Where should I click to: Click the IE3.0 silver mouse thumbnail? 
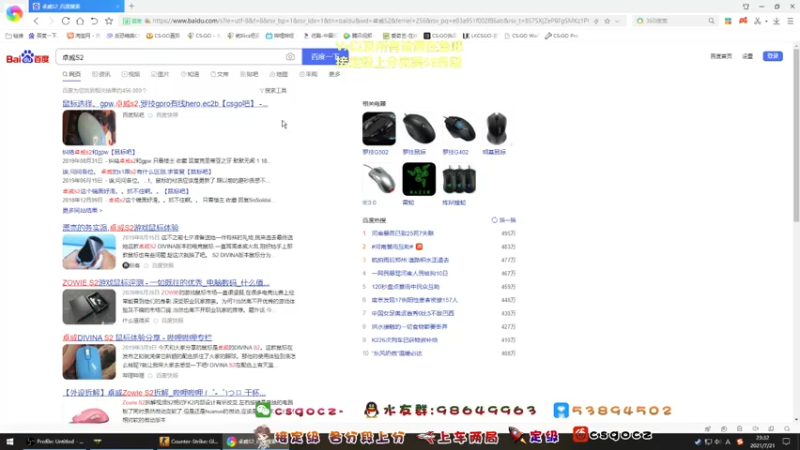point(379,179)
